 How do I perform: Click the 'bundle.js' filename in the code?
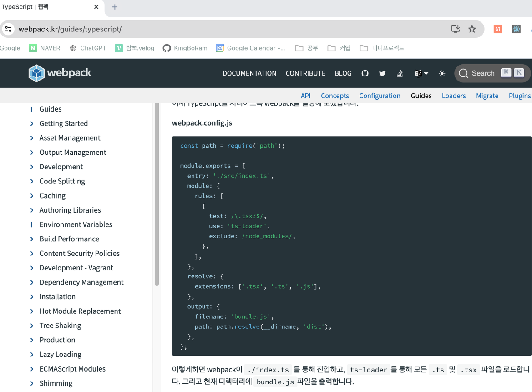pos(251,317)
